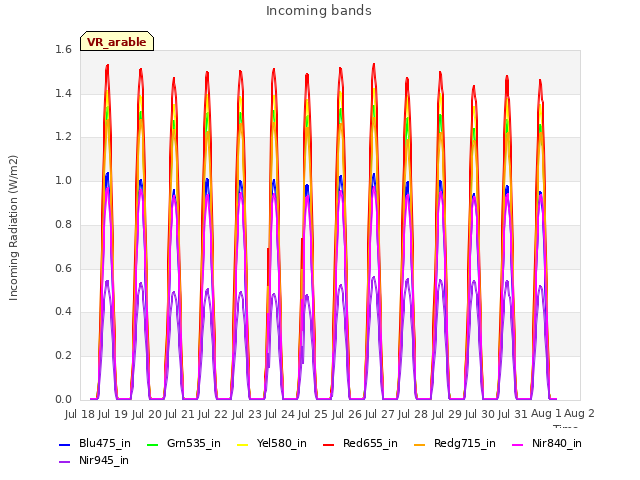Click the Grn535_in green legend swatch
The height and width of the screenshot is (480, 640).
[152, 444]
